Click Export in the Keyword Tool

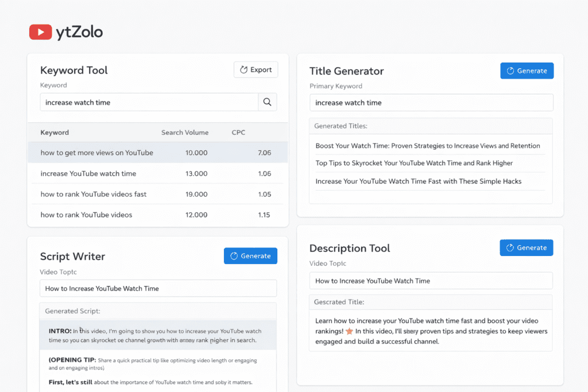point(256,69)
